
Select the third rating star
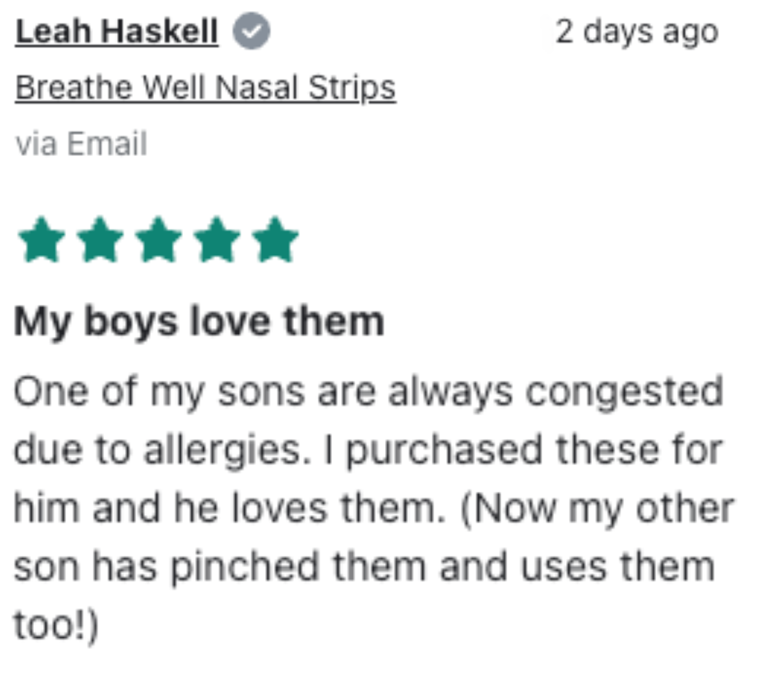click(x=159, y=240)
